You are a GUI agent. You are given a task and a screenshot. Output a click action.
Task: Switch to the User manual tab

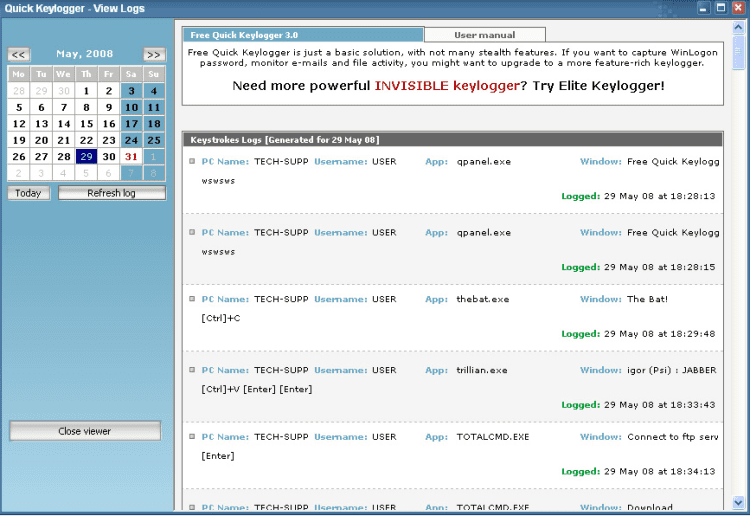pos(485,35)
